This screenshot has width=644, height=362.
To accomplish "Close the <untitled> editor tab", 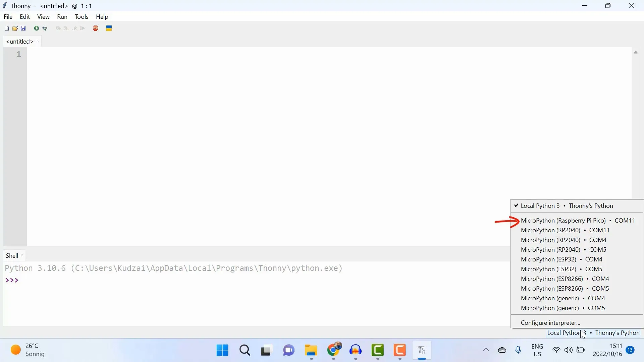I will 38,42.
